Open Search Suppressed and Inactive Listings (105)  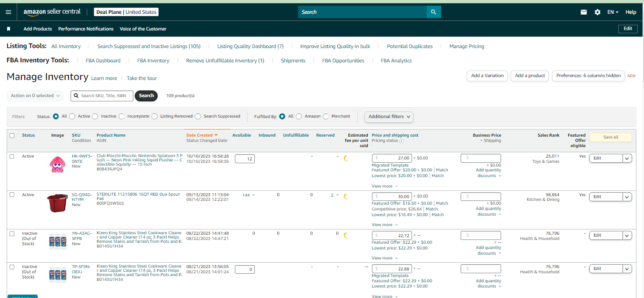[x=149, y=47]
